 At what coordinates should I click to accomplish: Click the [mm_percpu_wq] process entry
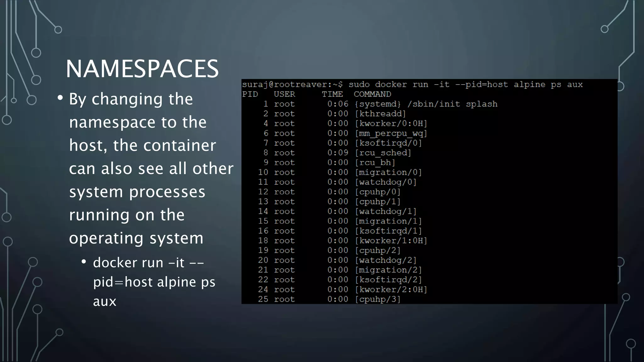(391, 133)
